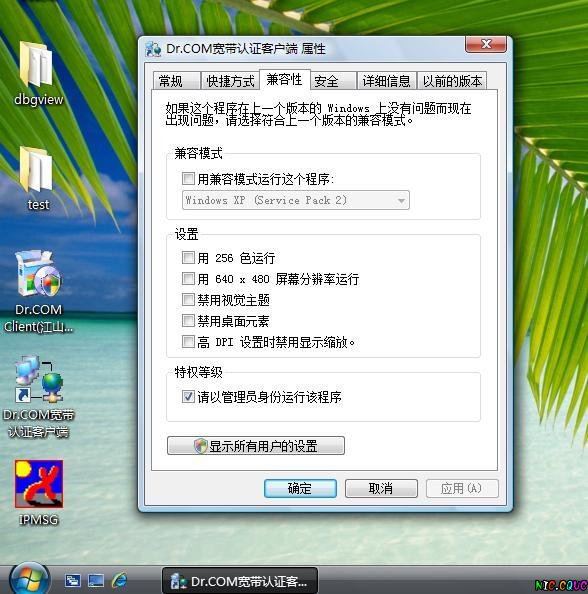Open the 安全 tab

coord(333,81)
